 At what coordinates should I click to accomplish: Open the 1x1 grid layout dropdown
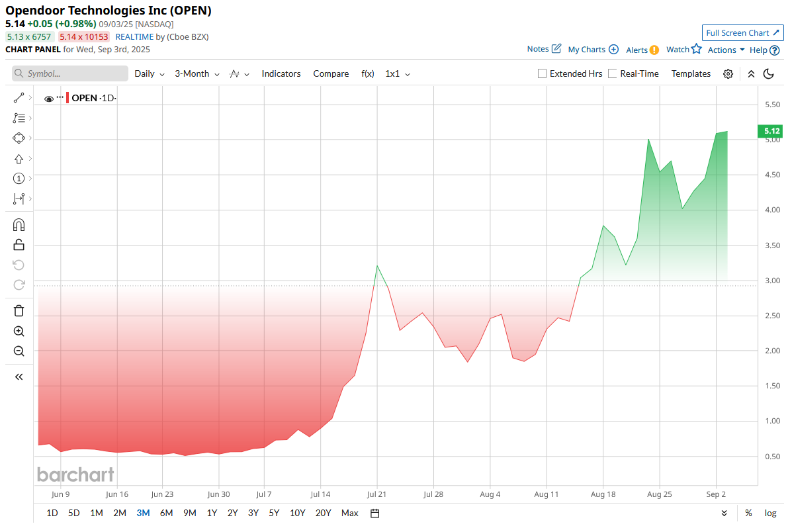398,73
